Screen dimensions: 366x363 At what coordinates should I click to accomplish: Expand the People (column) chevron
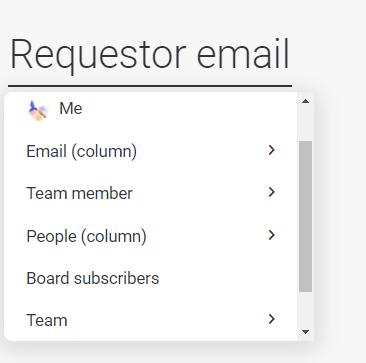click(x=272, y=235)
